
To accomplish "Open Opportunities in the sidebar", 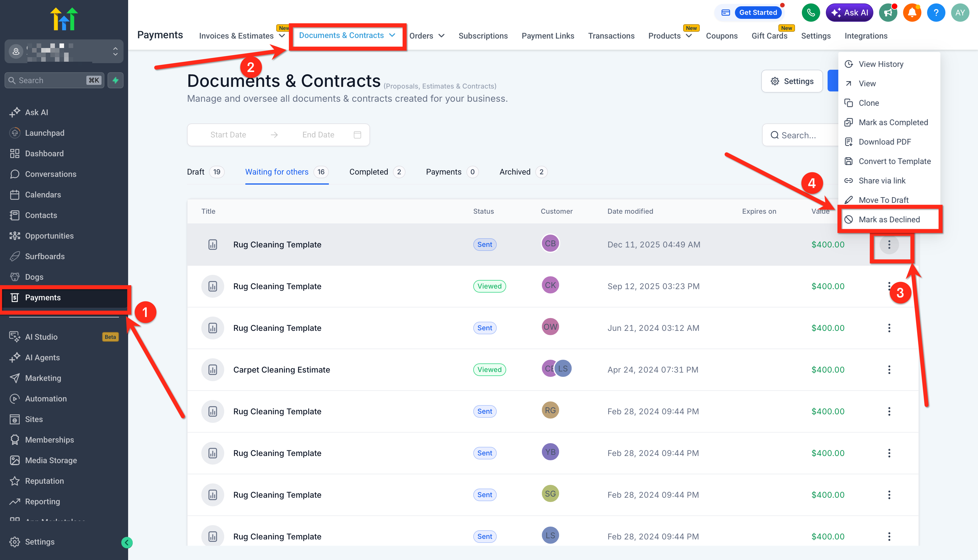I will pyautogui.click(x=49, y=236).
